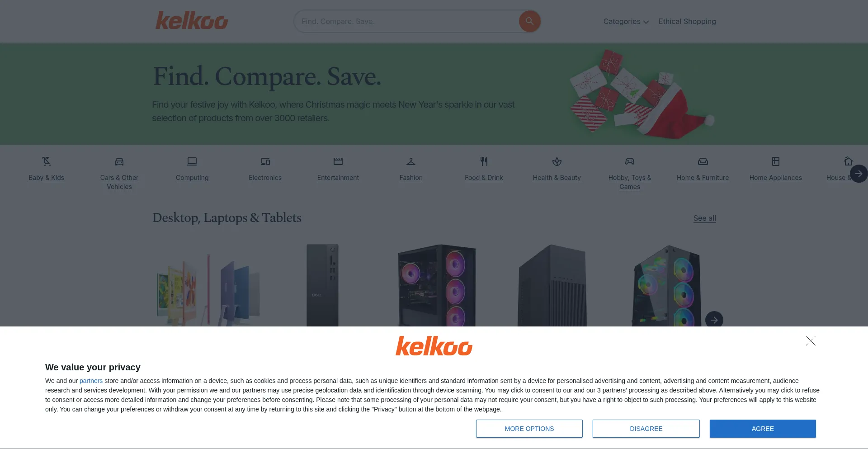See all Desktop, Laptops & Tablets
The height and width of the screenshot is (449, 868).
pos(704,218)
